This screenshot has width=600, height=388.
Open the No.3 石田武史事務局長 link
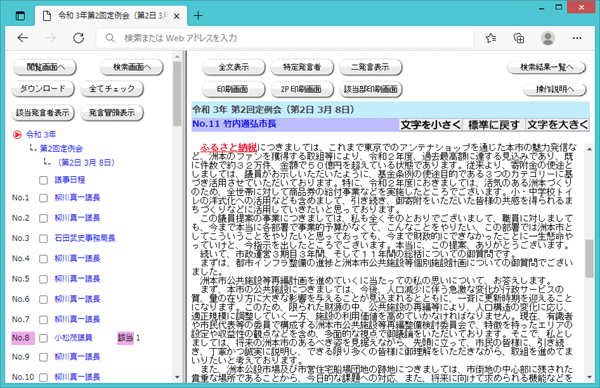[x=85, y=238]
